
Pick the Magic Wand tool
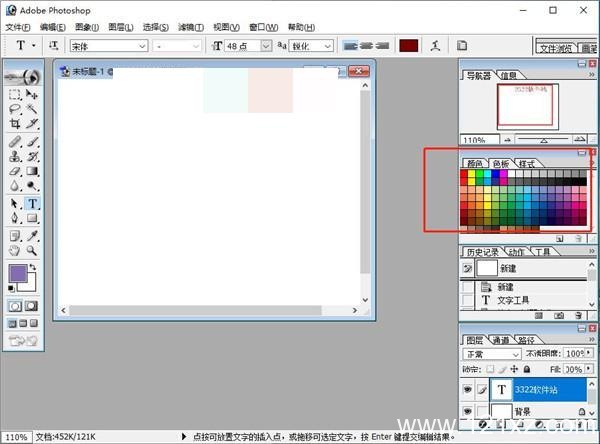point(32,110)
